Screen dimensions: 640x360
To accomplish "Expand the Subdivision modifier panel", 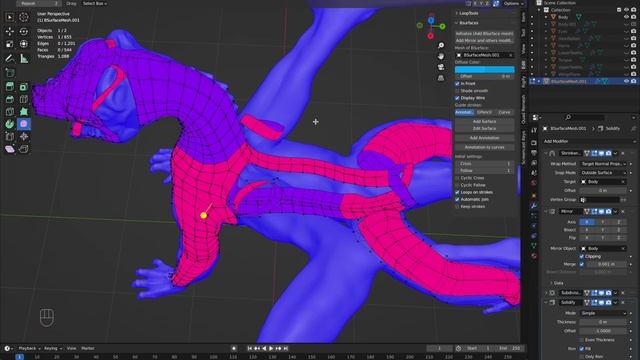I will pos(547,293).
